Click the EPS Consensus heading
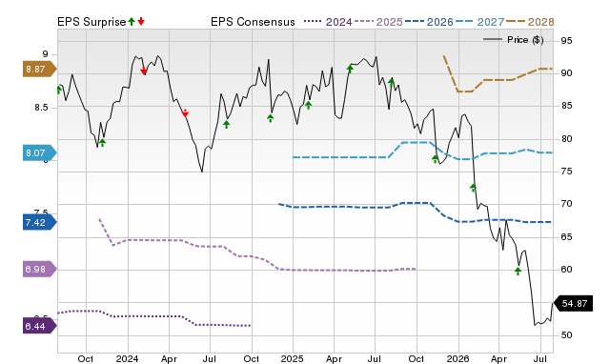The image size is (610, 364). tap(253, 22)
